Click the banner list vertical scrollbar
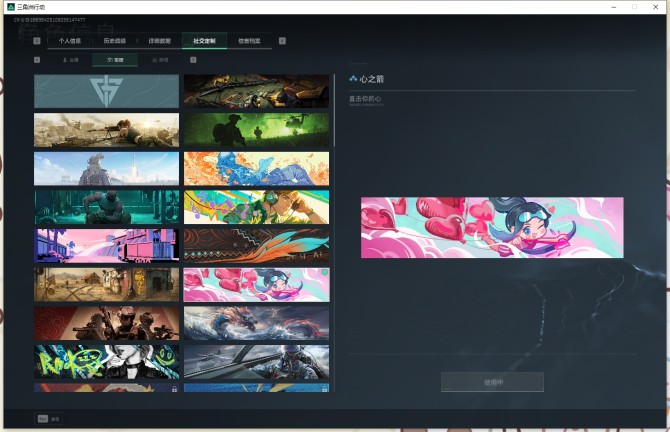 [334, 111]
